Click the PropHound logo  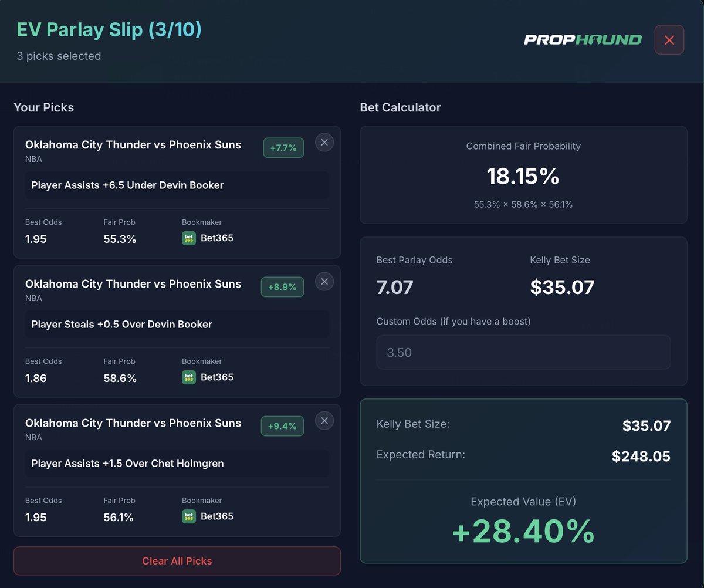(583, 40)
